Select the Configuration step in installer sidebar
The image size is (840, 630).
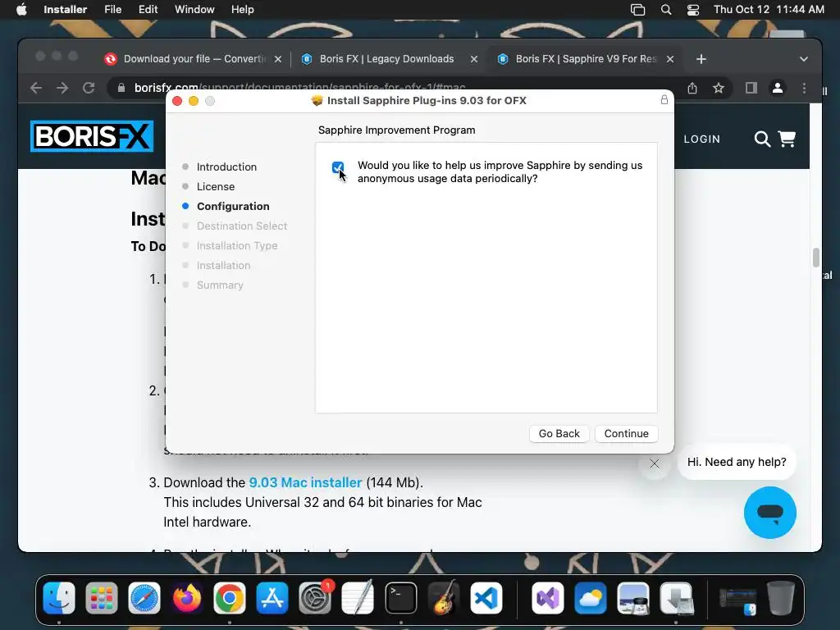[233, 206]
